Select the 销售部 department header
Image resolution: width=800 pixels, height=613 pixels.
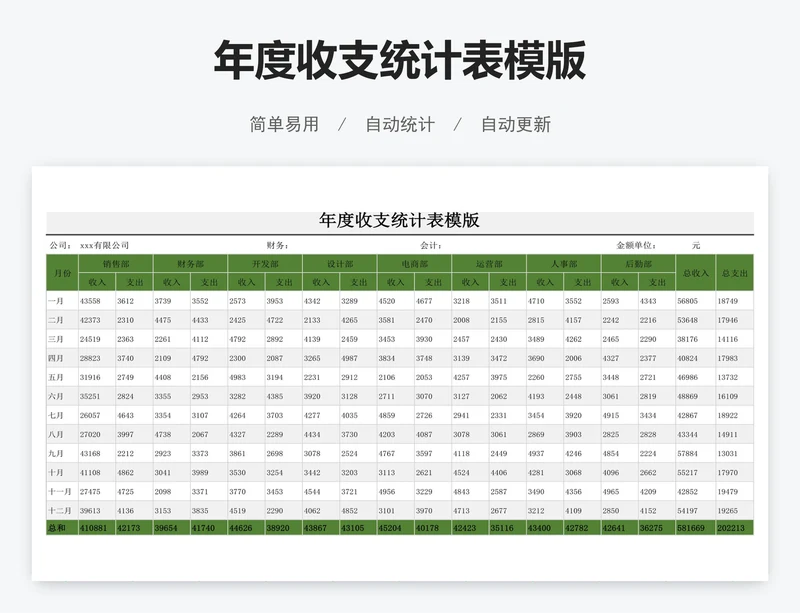pos(116,264)
